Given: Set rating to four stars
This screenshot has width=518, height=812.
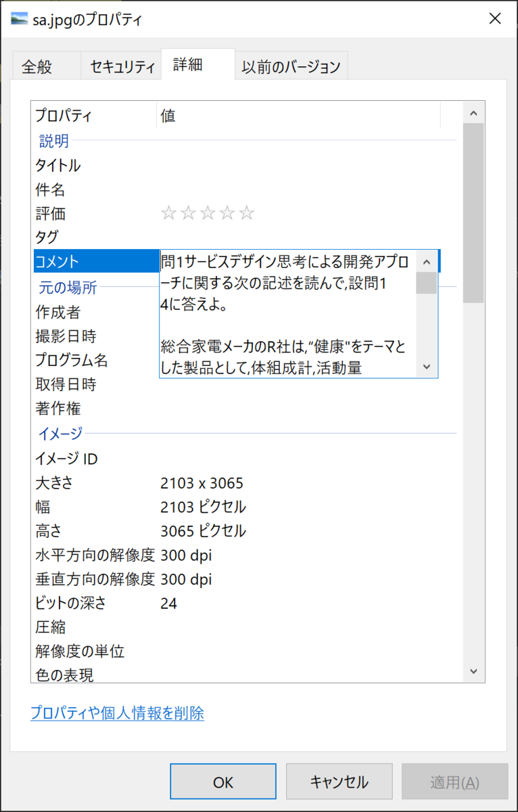Looking at the screenshot, I should pyautogui.click(x=227, y=214).
